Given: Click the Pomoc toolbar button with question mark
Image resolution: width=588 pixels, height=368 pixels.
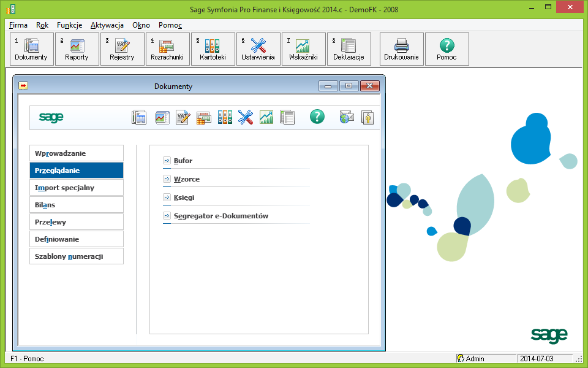Looking at the screenshot, I should pyautogui.click(x=447, y=49).
